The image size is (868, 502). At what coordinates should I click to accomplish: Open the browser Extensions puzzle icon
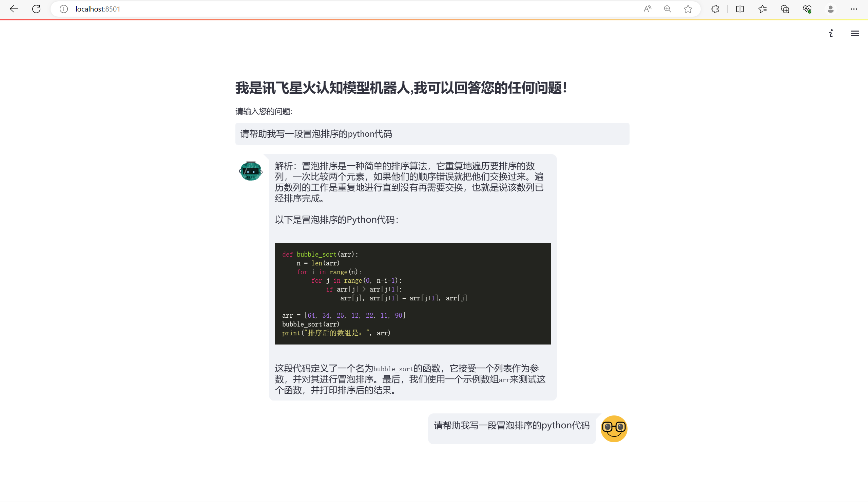[715, 9]
